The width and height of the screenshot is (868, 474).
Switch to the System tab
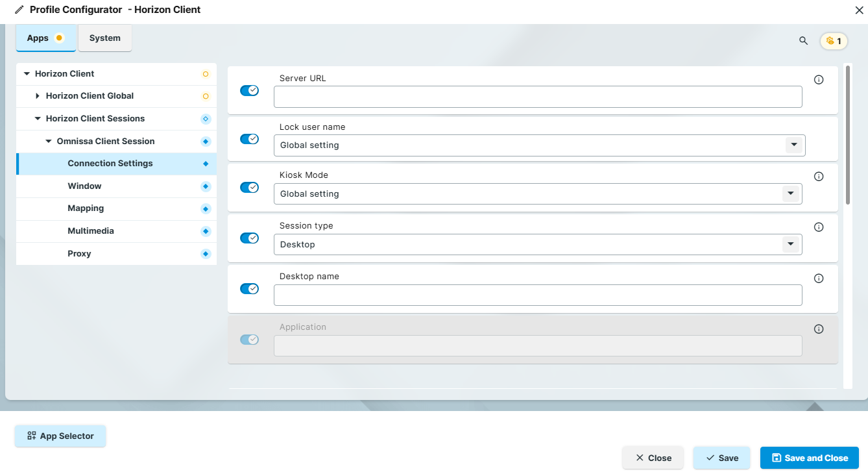[105, 38]
